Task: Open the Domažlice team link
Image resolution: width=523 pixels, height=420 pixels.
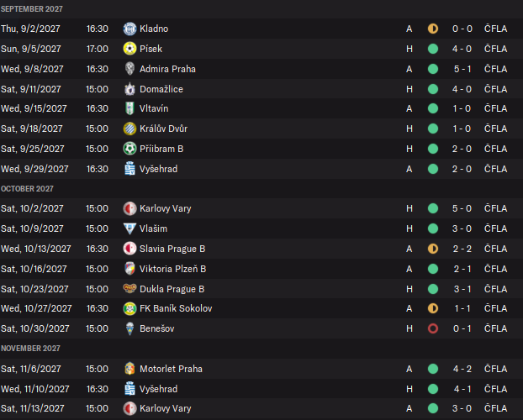Action: 161,89
